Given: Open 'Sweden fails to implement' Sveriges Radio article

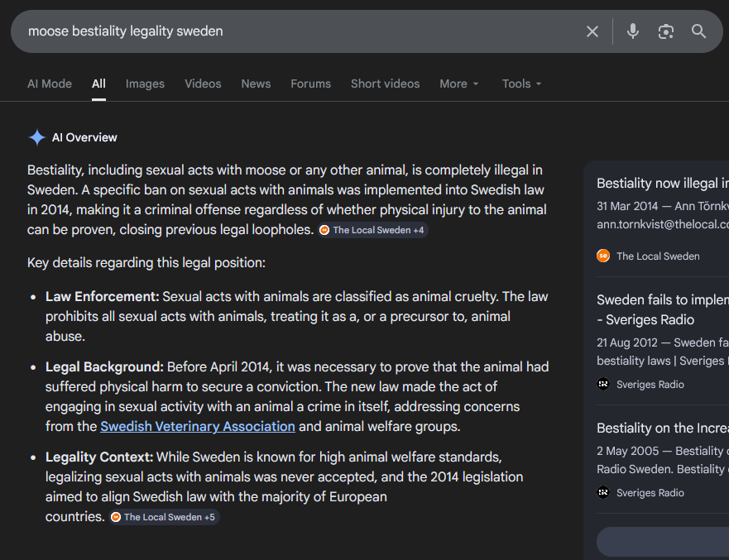Looking at the screenshot, I should pyautogui.click(x=663, y=309).
